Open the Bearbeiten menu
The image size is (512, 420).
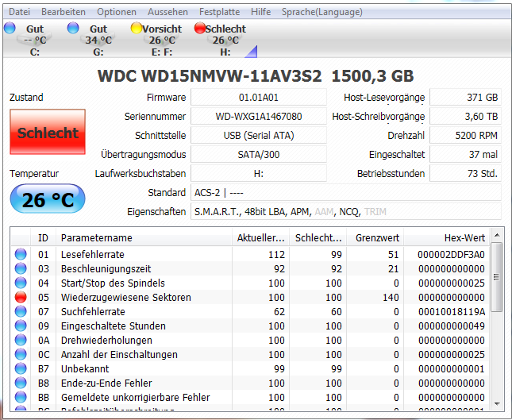point(64,12)
